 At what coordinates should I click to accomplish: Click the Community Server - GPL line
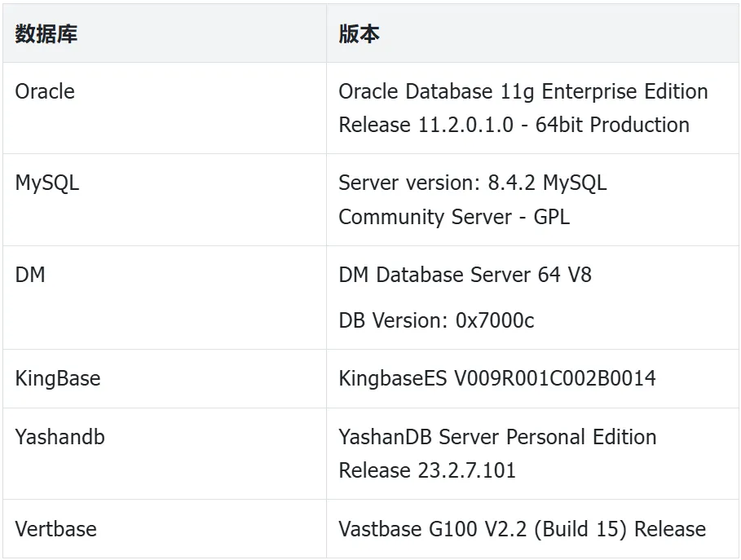coord(453,217)
